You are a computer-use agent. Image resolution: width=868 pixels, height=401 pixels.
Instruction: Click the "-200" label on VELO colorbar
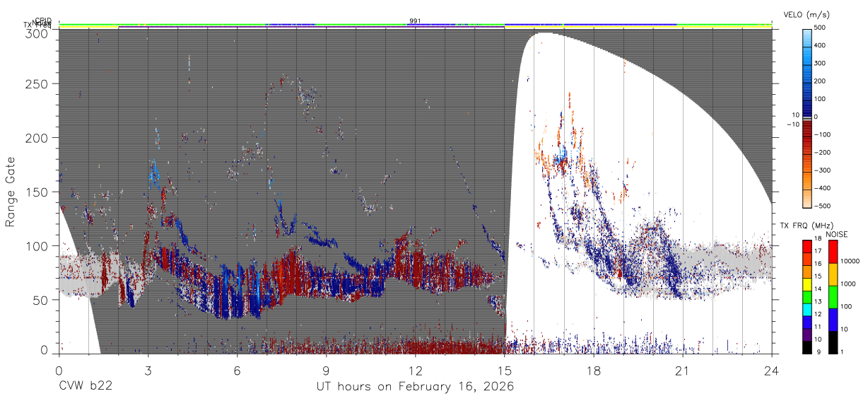click(822, 153)
